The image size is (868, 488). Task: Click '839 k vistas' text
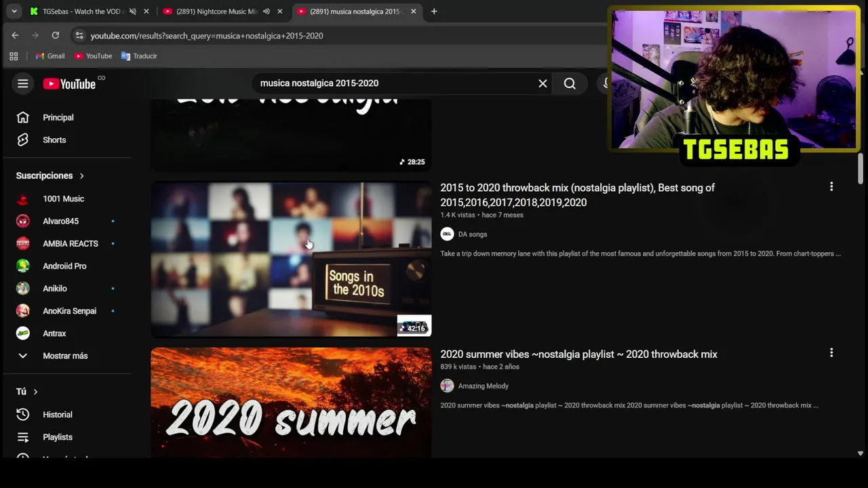[x=458, y=367]
